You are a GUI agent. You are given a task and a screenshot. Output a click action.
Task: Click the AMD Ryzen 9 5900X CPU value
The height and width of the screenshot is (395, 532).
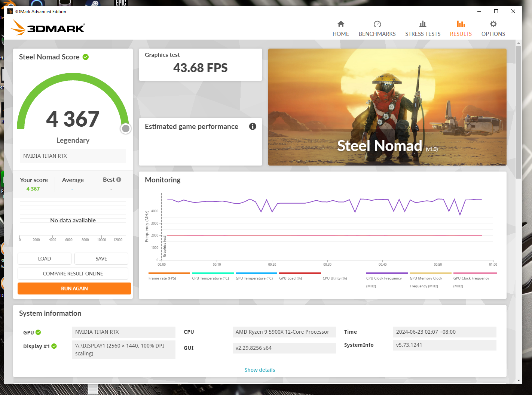click(x=284, y=332)
